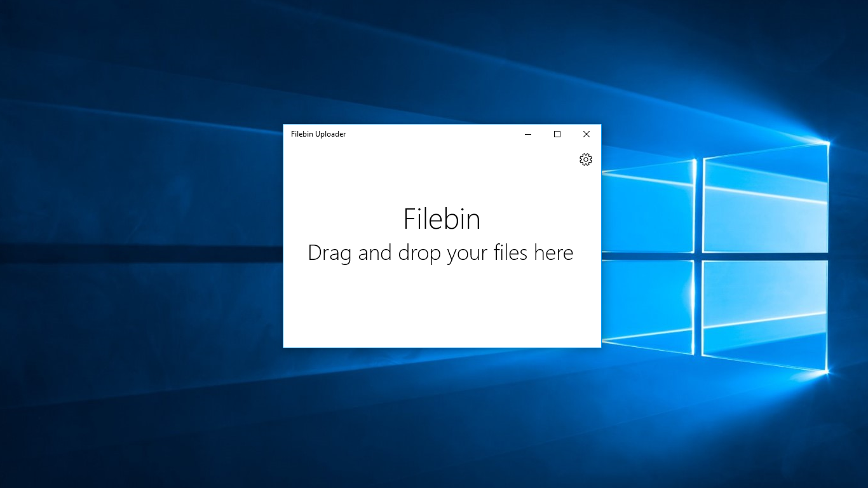The width and height of the screenshot is (868, 488).
Task: Click the wallpaper Windows logo's upper-left pane
Action: (x=649, y=210)
